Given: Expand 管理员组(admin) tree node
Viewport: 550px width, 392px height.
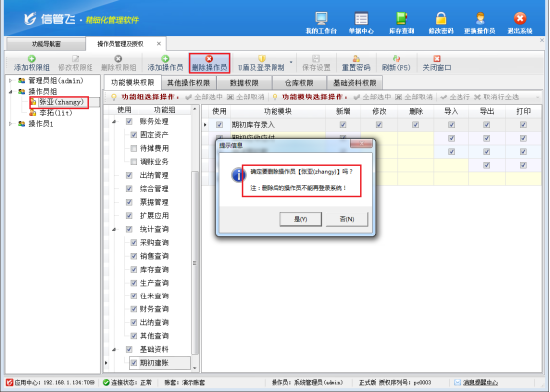Looking at the screenshot, I should point(11,81).
